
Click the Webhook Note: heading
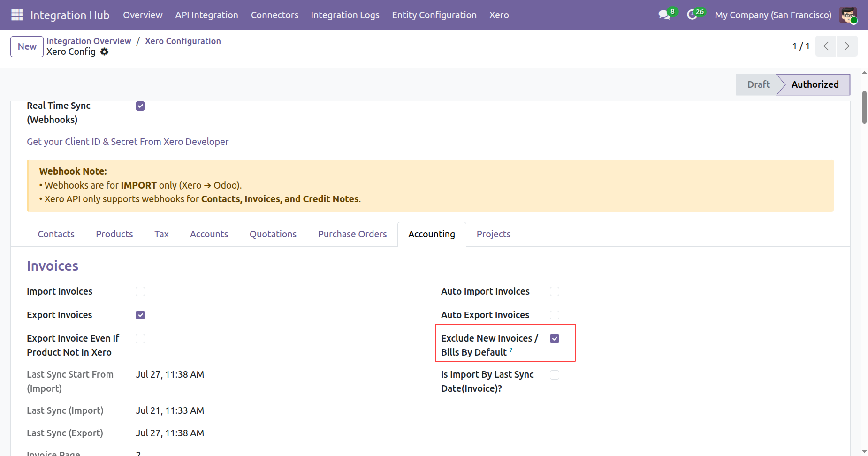73,171
